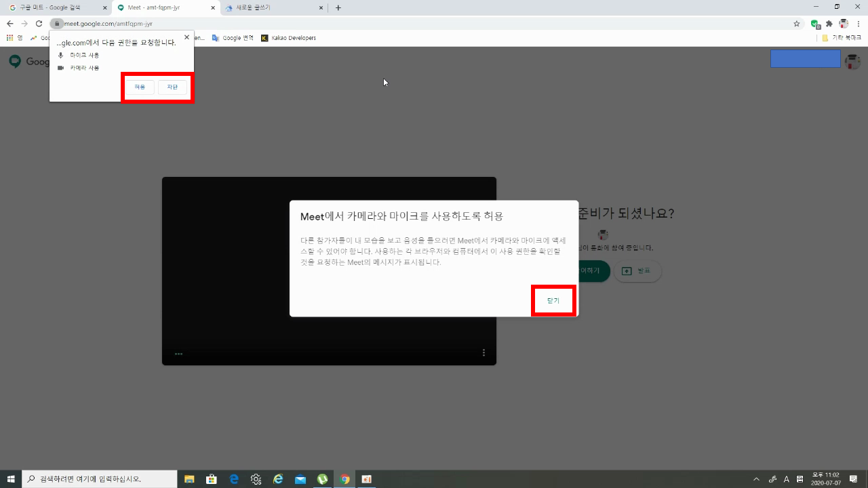Launch Internet Explorer from the taskbar
Screen dimensions: 868x488
coord(278,479)
